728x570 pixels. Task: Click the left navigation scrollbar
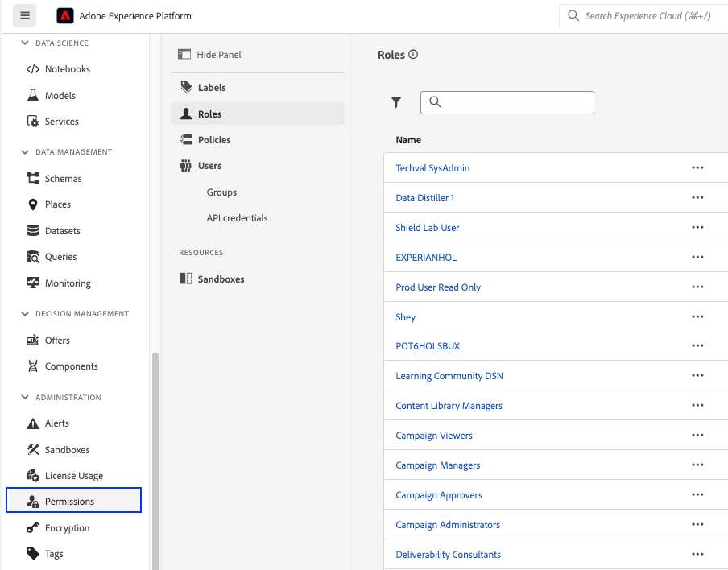click(x=155, y=461)
